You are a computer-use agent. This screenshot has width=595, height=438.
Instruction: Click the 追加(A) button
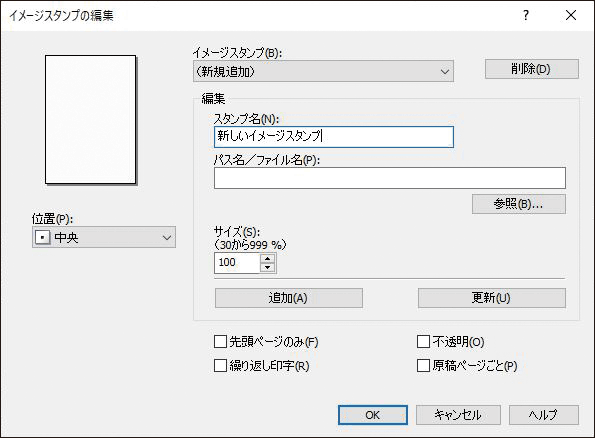coord(289,298)
